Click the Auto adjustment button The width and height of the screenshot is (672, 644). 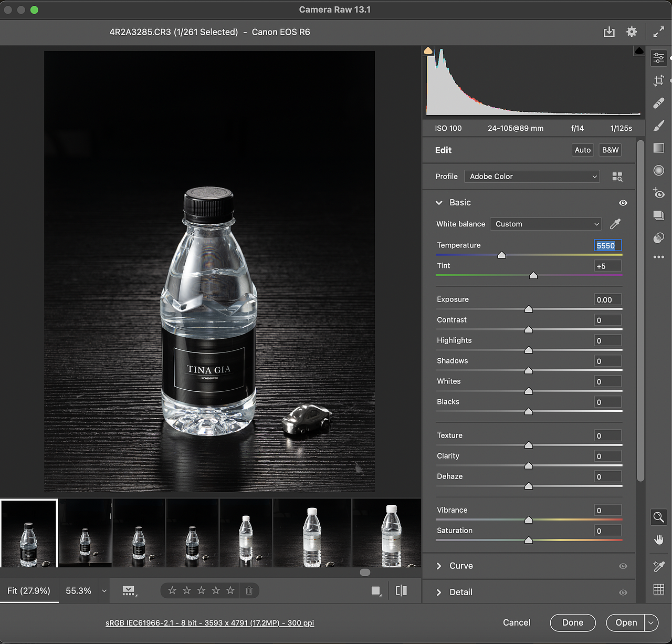pyautogui.click(x=582, y=150)
